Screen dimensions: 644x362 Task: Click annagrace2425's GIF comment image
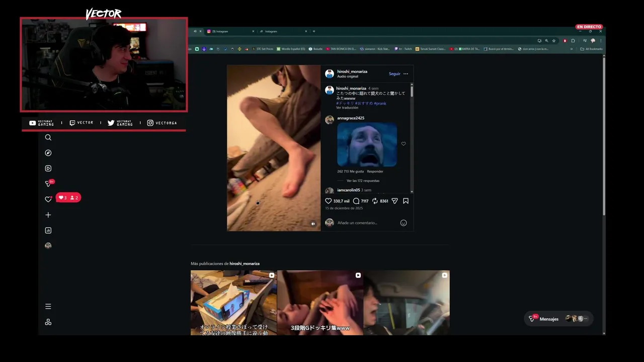367,144
